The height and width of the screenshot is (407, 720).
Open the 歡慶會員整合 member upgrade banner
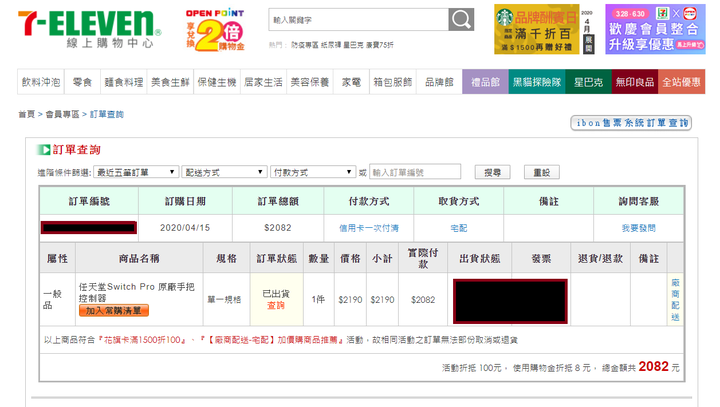coord(655,29)
